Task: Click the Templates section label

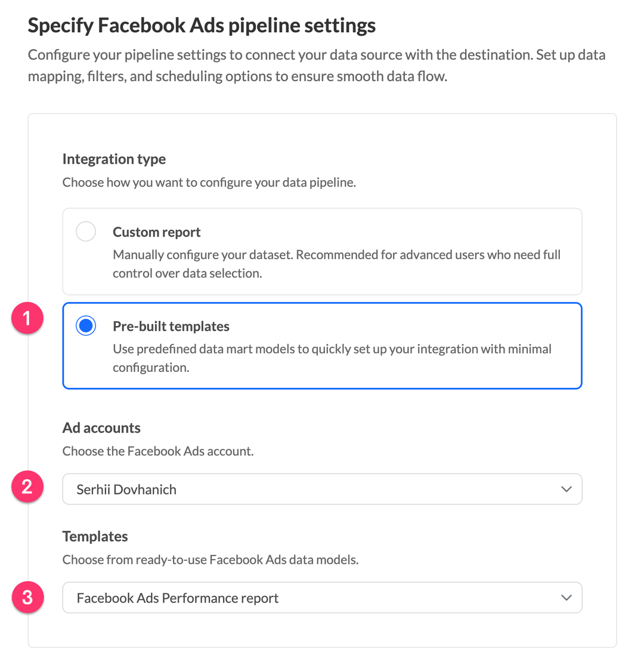Action: pyautogui.click(x=95, y=536)
